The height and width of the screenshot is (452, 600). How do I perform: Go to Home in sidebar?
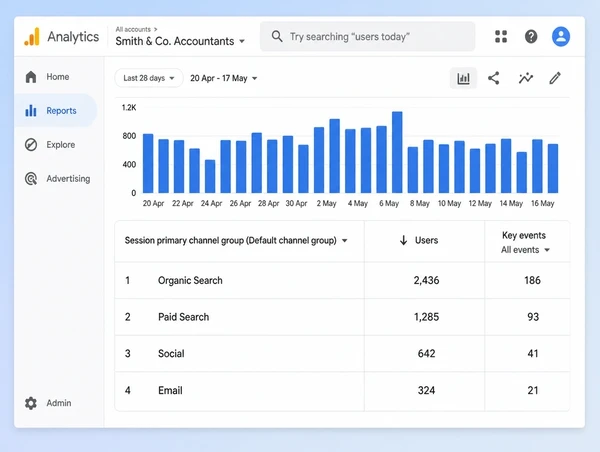58,77
